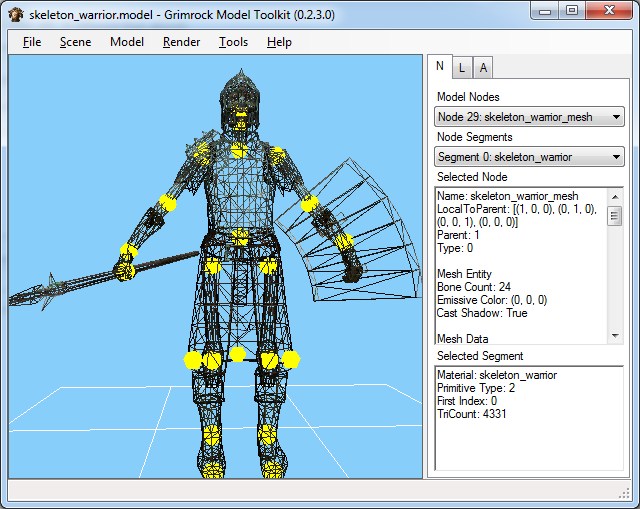640x509 pixels.
Task: Open the Model menu
Action: [127, 42]
